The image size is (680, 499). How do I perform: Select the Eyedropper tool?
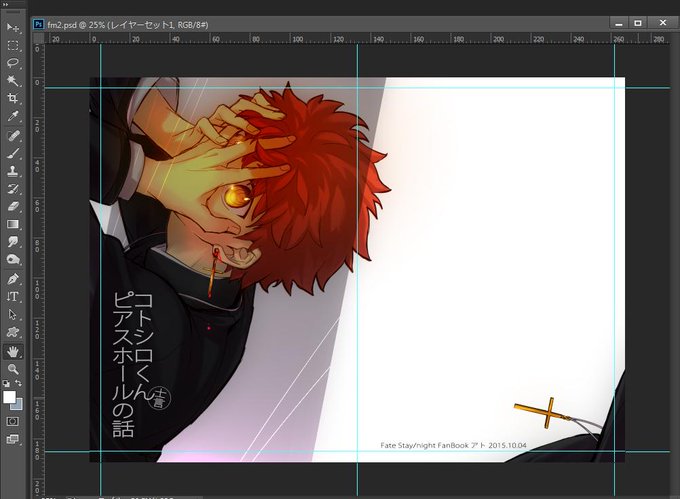[x=13, y=116]
